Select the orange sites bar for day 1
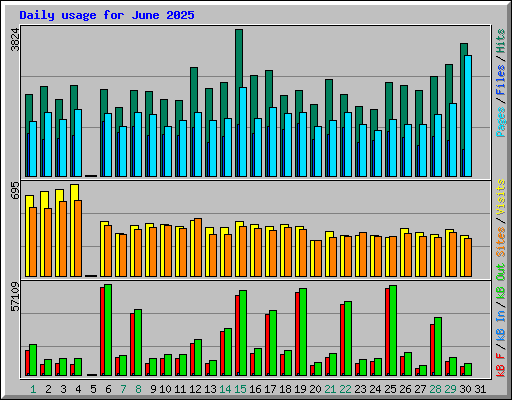Screen dimensions: 512x400 33,242
